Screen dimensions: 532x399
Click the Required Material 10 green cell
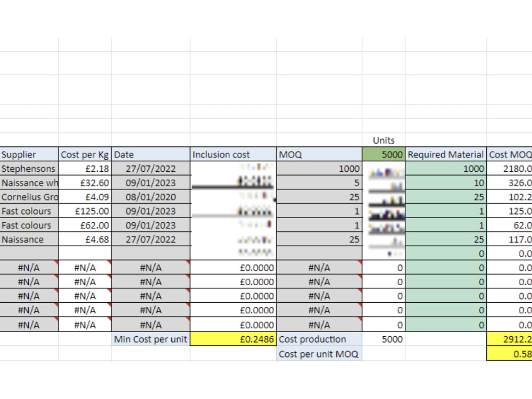coord(446,183)
